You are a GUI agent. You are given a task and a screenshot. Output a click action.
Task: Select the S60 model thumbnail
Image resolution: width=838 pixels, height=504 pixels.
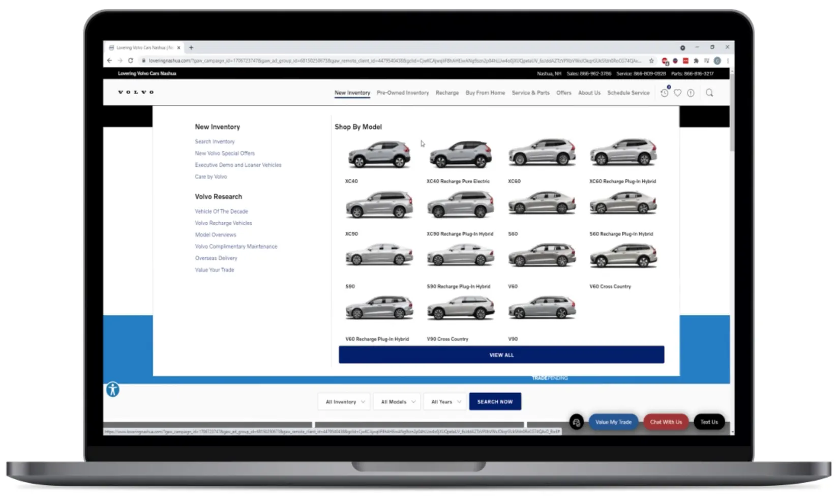click(542, 203)
